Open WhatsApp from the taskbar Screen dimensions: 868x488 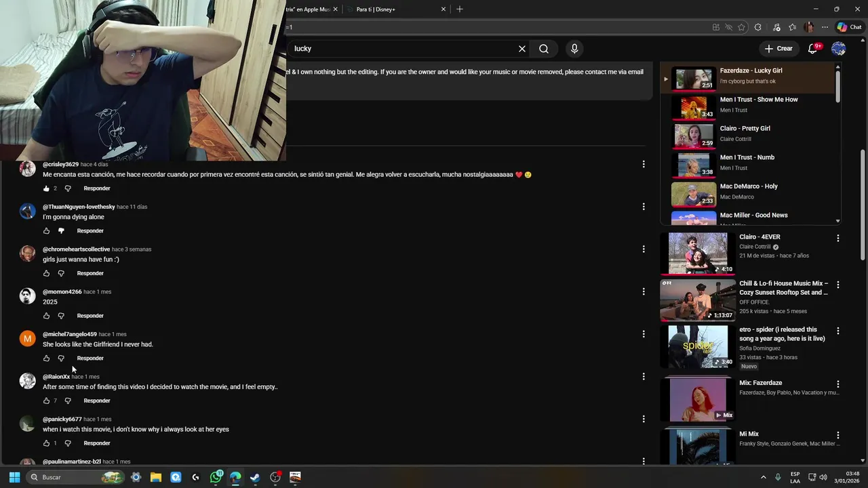[216, 477]
